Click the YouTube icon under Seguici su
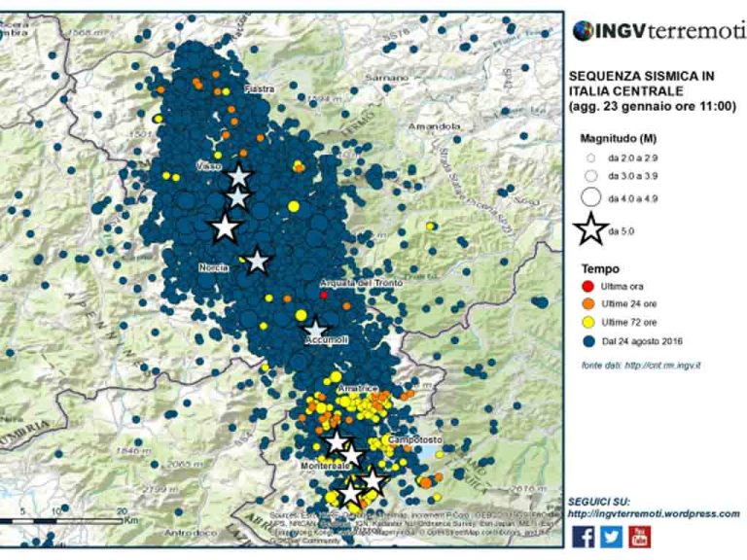This screenshot has width=747, height=560. click(640, 536)
